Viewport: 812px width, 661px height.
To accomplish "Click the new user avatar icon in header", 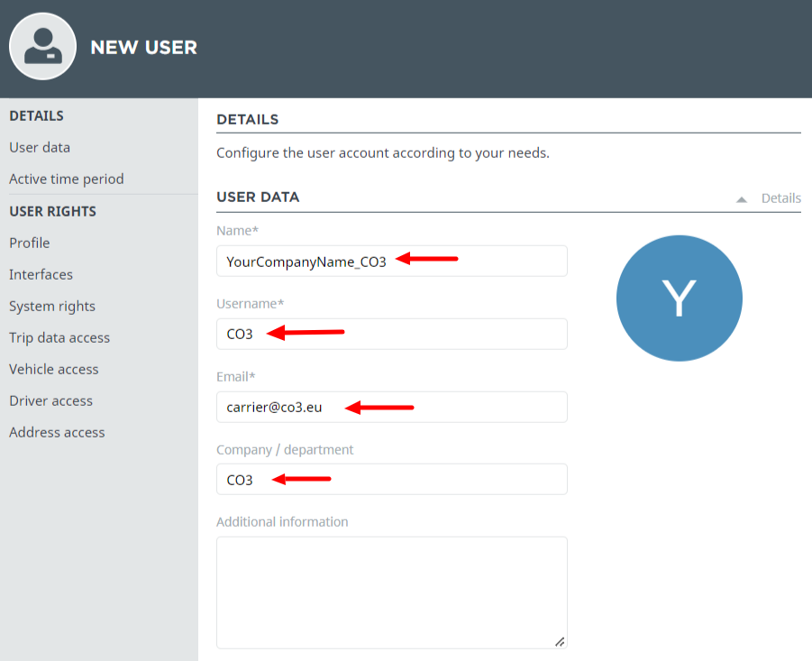I will tap(43, 47).
